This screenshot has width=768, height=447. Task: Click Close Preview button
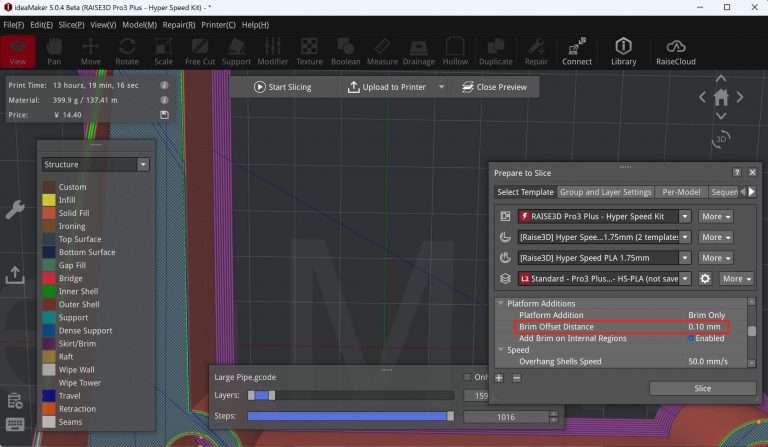coord(495,87)
